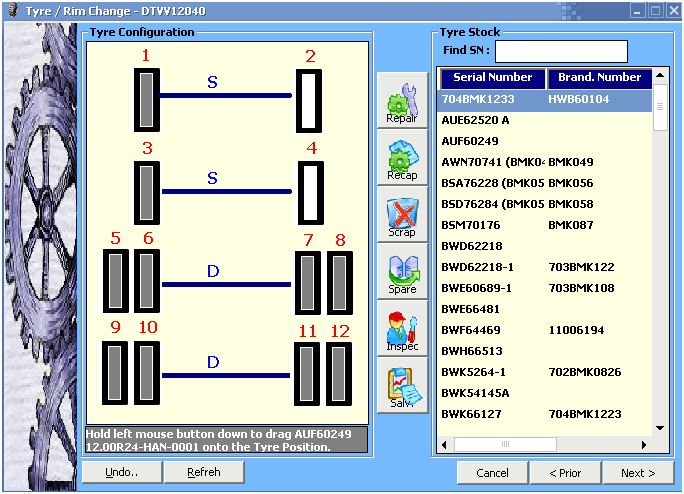Click the Repair tool icon
The image size is (684, 494).
click(x=401, y=100)
